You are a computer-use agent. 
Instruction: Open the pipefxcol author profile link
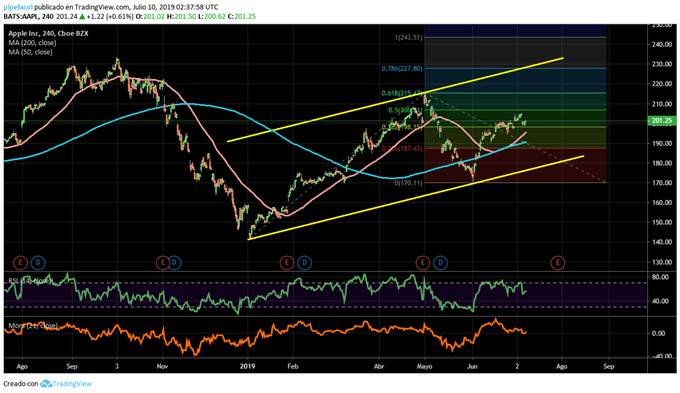[18, 7]
